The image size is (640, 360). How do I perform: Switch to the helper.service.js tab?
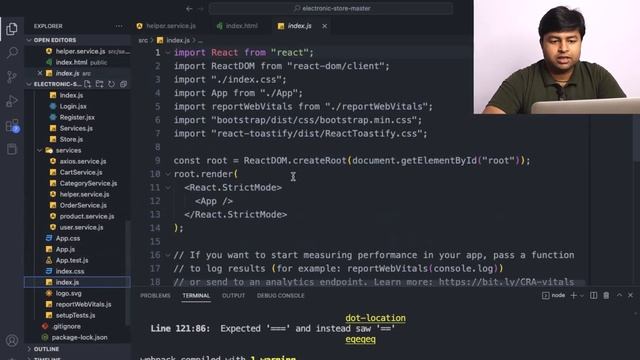click(x=166, y=26)
